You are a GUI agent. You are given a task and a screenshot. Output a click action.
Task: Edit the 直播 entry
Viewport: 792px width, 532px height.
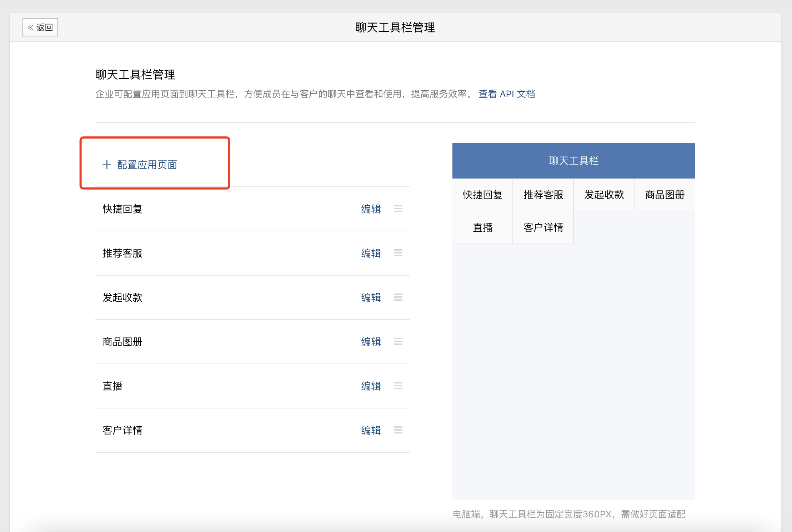pos(371,386)
